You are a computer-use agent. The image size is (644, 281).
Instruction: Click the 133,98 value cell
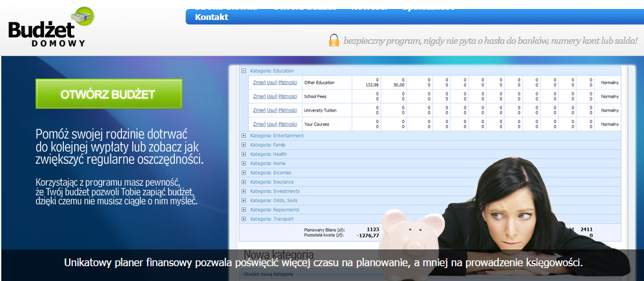click(x=372, y=85)
